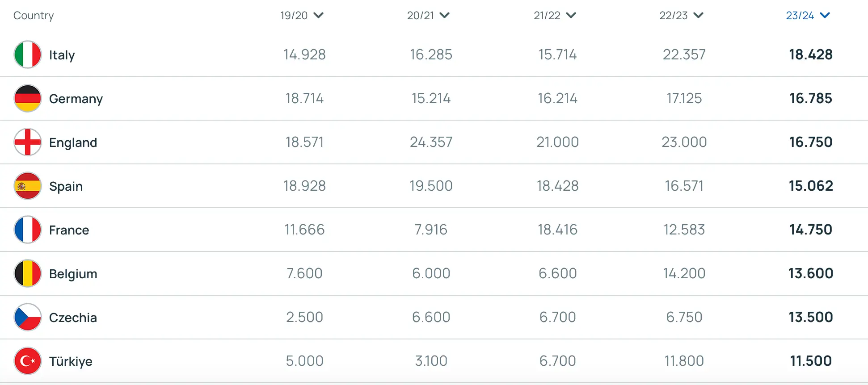Open the 20/21 sort dropdown

(x=444, y=15)
